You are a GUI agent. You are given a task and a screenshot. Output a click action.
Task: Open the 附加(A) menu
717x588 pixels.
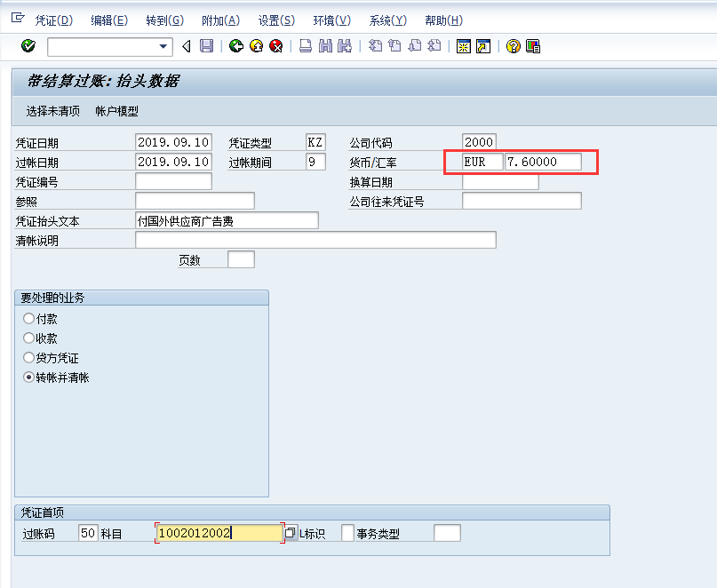tap(220, 20)
